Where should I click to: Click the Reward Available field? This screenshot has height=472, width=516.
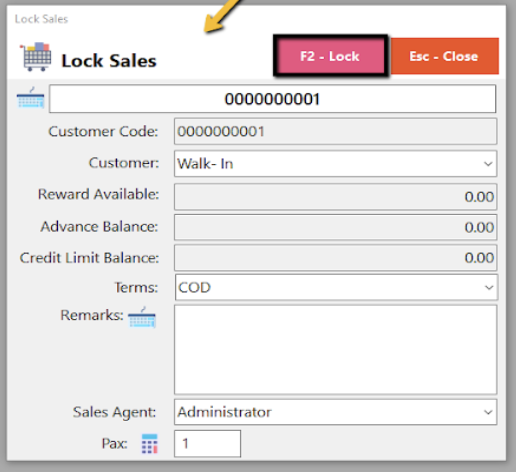tap(335, 196)
